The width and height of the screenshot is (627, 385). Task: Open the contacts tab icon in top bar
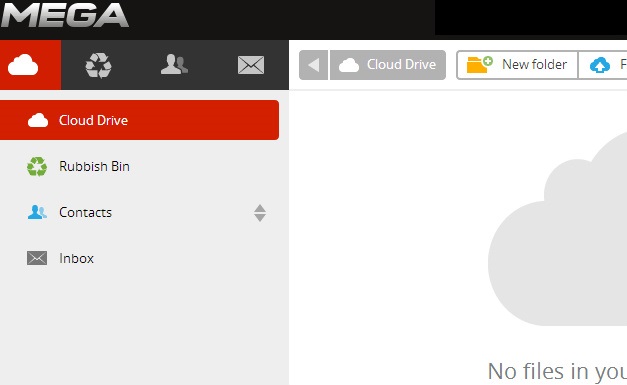pyautogui.click(x=174, y=65)
